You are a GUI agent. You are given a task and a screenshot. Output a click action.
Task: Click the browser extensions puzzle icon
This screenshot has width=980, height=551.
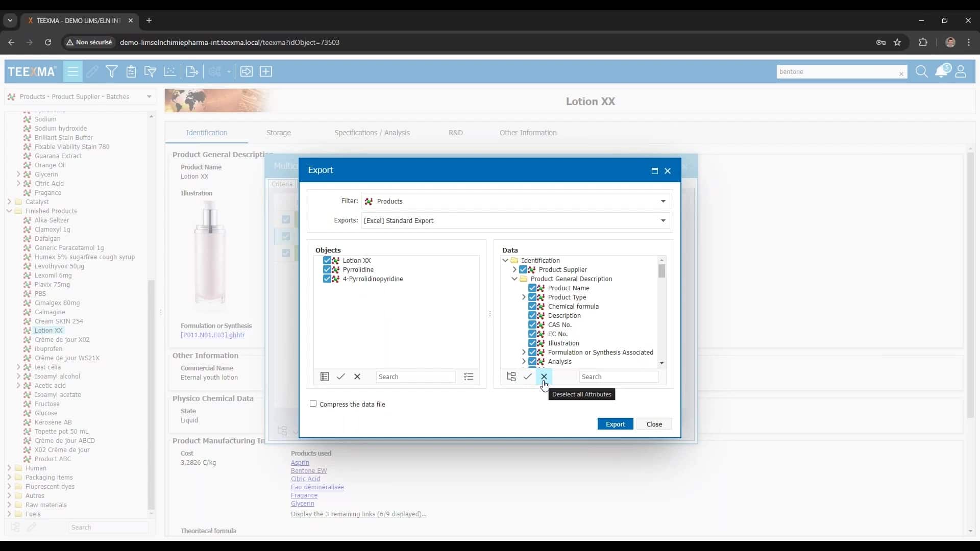923,42
